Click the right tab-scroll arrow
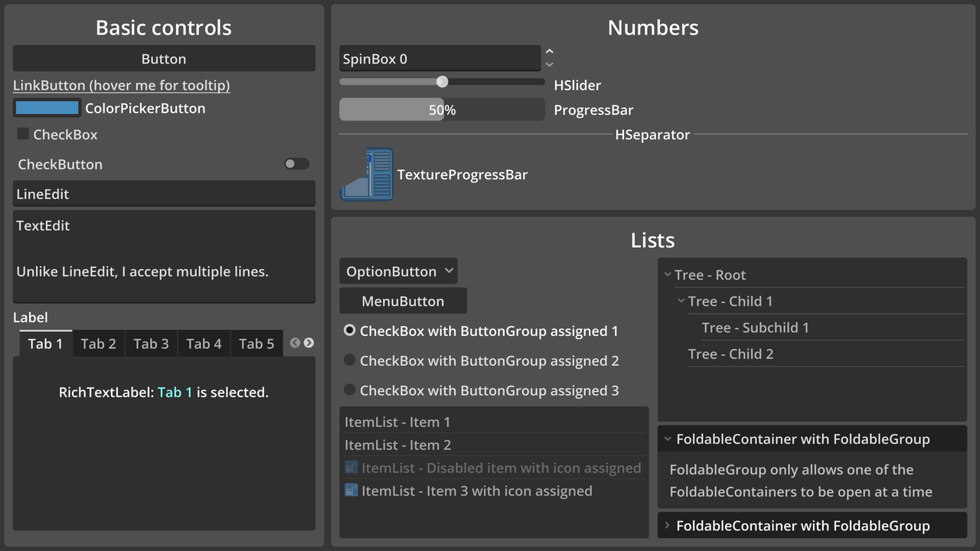This screenshot has height=551, width=980. 309,344
